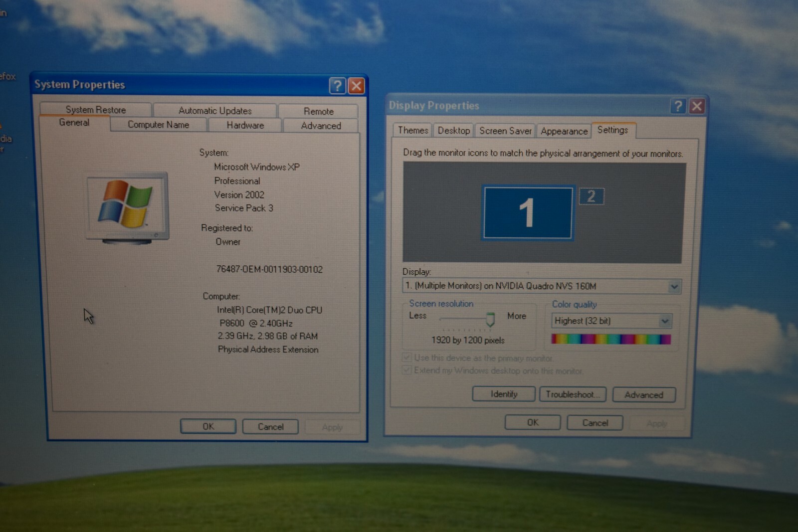Click the Windows XP logo monitor image
Viewport: 798px width, 532px height.
click(x=128, y=208)
